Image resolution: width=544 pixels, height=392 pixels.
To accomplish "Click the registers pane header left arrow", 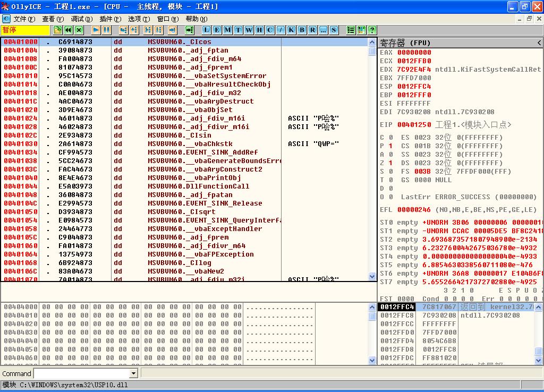I will coord(539,42).
